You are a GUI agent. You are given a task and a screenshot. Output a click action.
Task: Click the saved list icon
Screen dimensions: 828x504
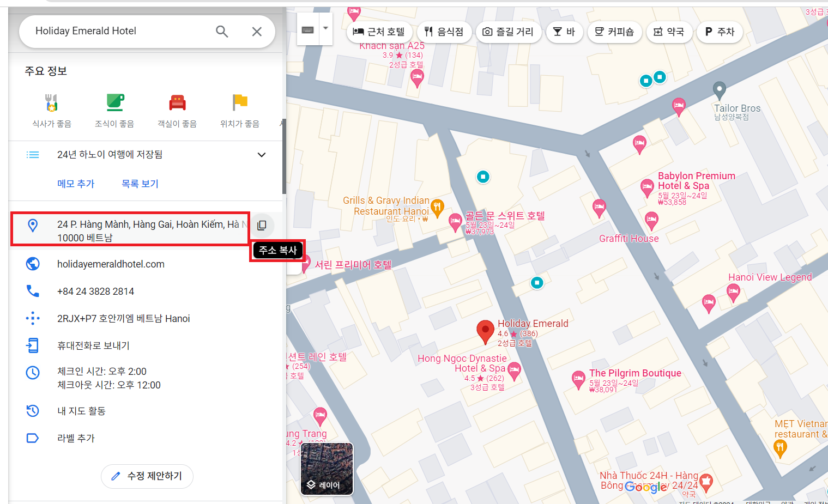pyautogui.click(x=33, y=155)
